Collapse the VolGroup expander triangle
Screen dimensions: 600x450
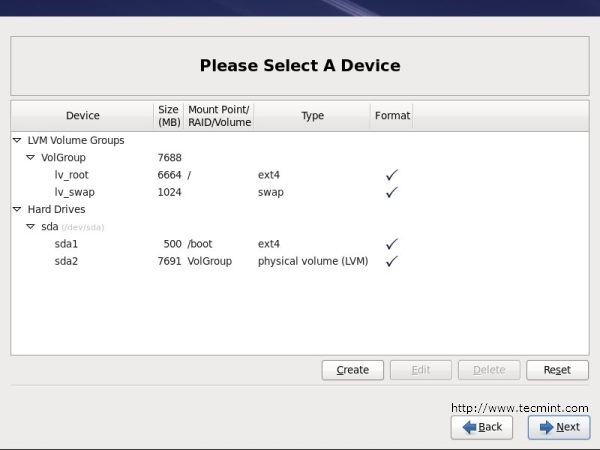coord(30,158)
